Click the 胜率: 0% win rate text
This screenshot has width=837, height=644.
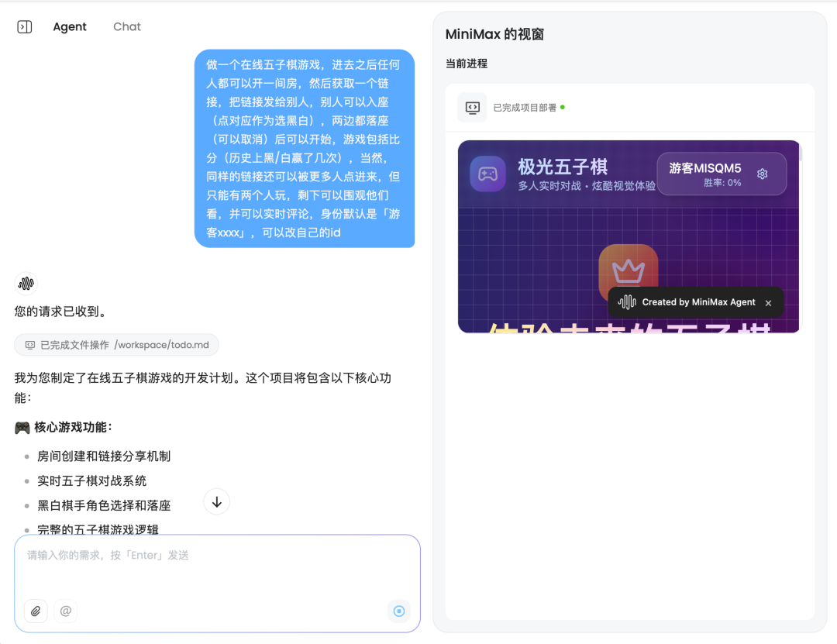(x=722, y=183)
